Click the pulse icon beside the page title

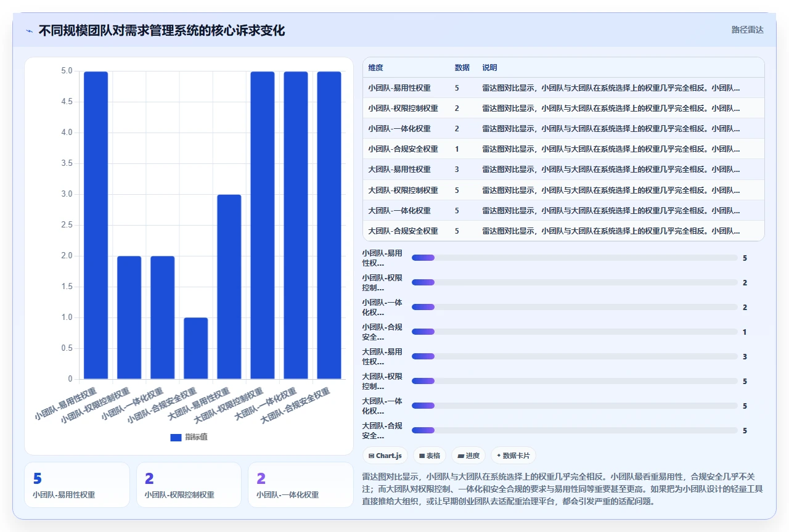coord(29,31)
